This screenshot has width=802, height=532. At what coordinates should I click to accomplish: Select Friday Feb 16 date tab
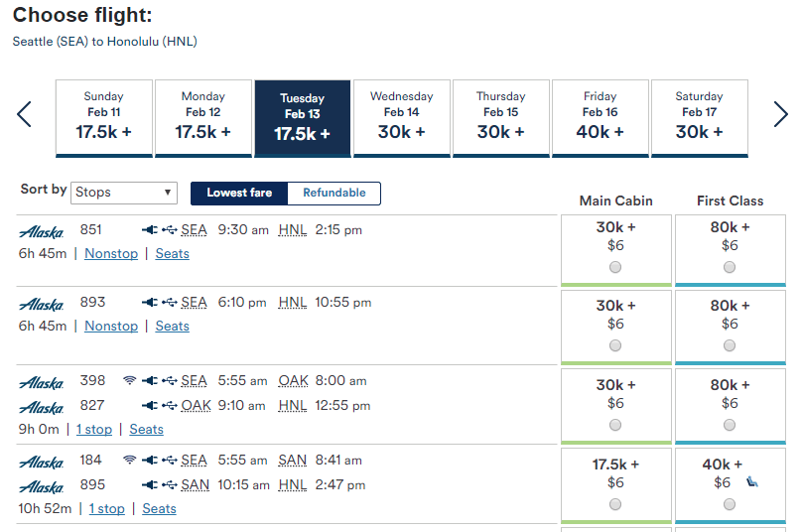[601, 117]
